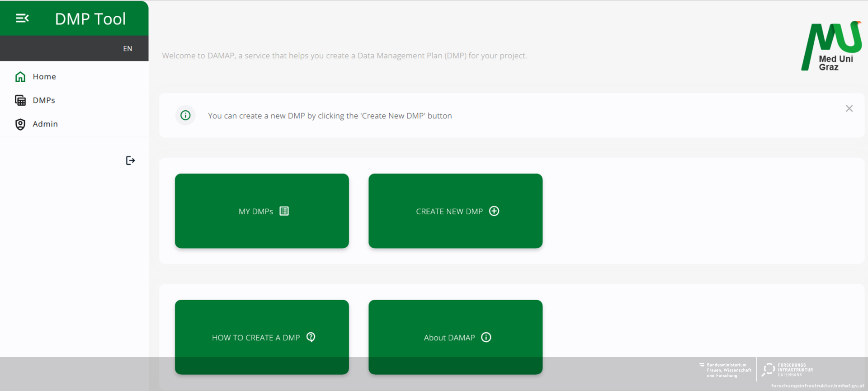This screenshot has height=391, width=868.
Task: Click the info icon in the notification banner
Action: pos(185,115)
